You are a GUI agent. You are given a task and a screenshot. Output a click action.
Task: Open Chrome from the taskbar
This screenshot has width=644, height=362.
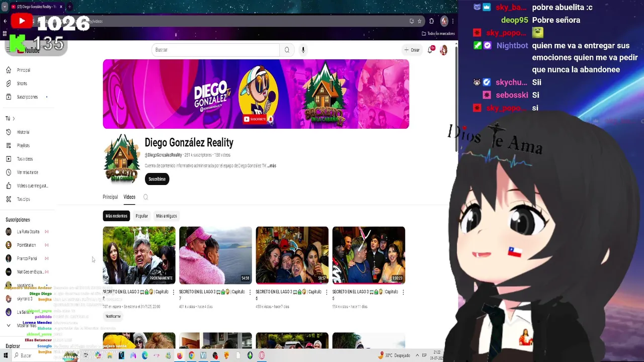click(191, 355)
